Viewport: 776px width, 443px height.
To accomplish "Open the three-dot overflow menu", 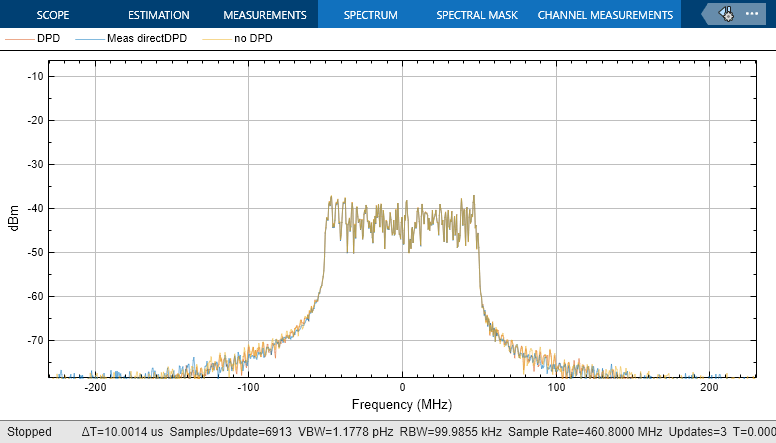I will [x=752, y=15].
